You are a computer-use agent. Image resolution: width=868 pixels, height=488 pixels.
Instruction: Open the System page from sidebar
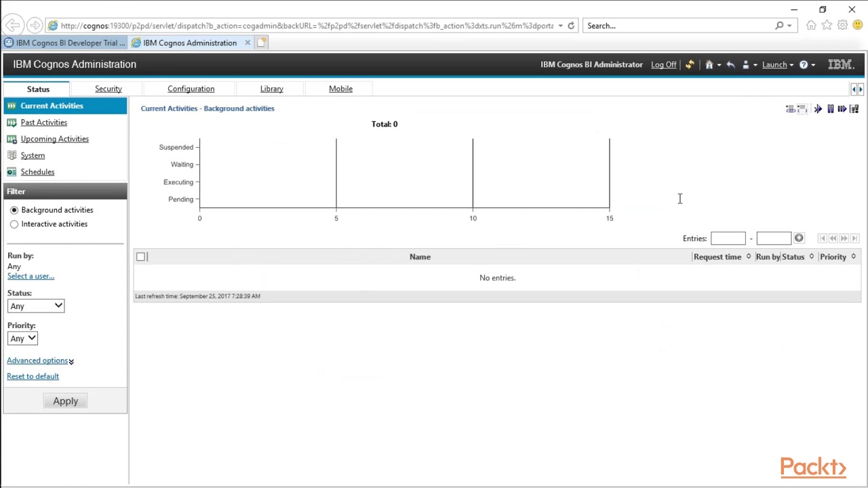33,156
